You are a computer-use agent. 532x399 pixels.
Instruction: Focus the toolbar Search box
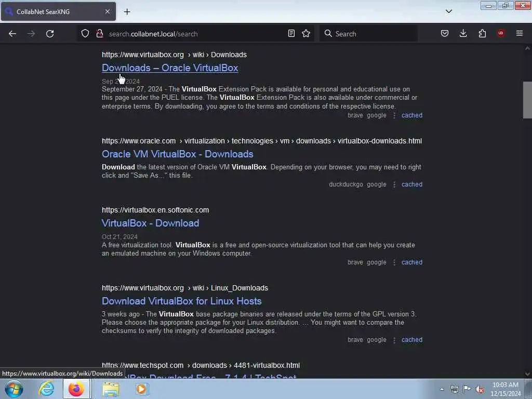[x=368, y=34]
